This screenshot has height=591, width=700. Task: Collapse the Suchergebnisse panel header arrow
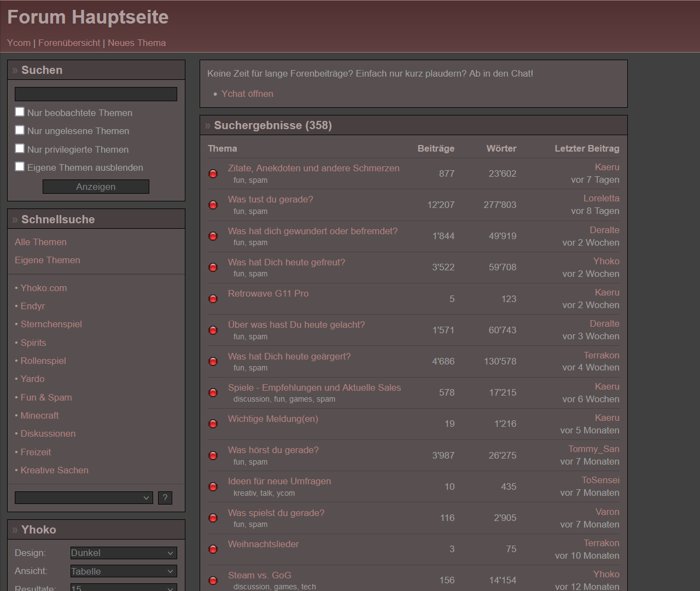coord(208,126)
